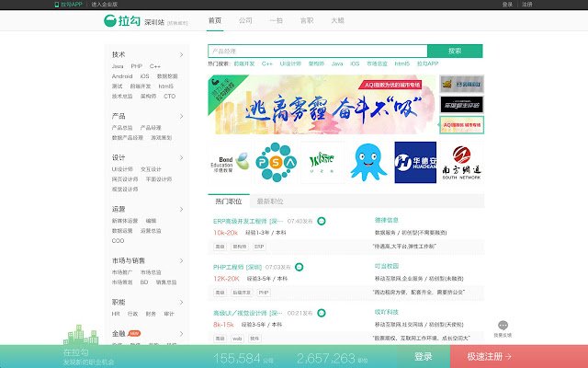Choose BD under 市场与销售 category

coord(144,282)
